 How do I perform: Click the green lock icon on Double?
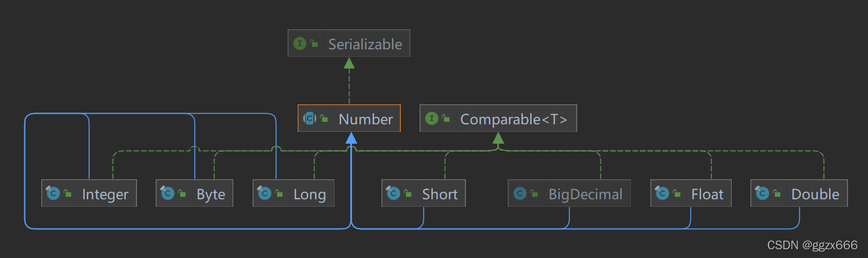coord(777,194)
